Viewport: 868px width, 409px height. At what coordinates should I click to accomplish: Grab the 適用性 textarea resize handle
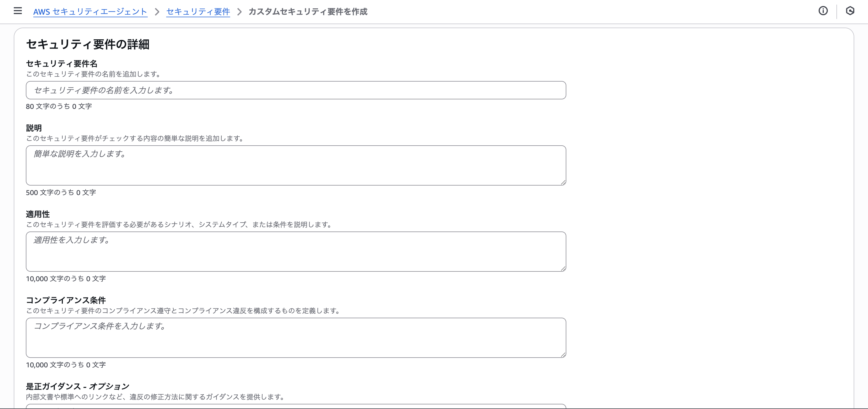point(563,268)
